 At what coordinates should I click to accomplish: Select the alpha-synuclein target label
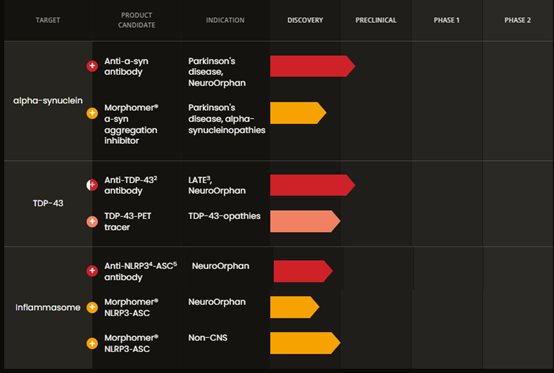click(48, 101)
